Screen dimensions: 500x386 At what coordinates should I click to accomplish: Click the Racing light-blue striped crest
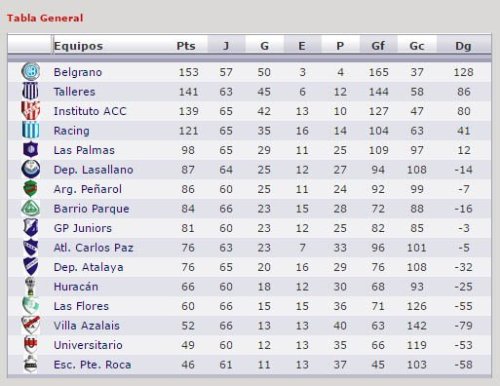coord(30,130)
